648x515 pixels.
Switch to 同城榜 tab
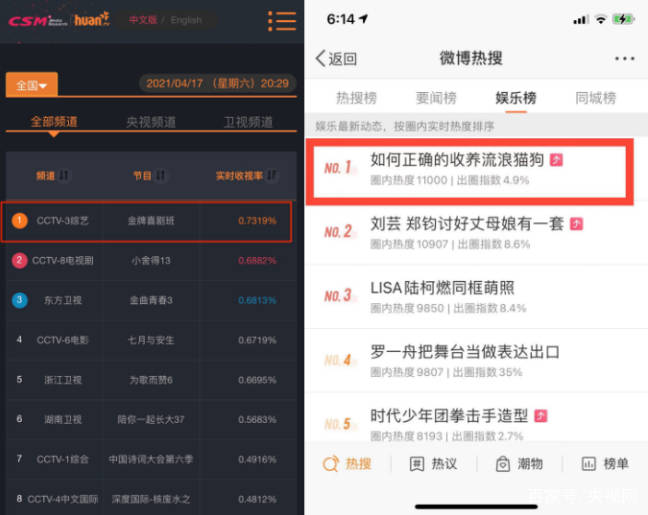coord(596,98)
